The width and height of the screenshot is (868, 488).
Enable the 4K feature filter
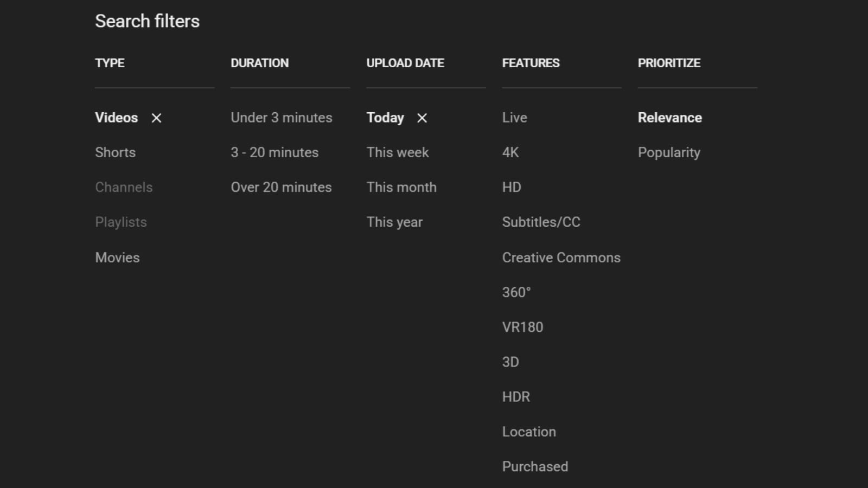[x=510, y=152]
